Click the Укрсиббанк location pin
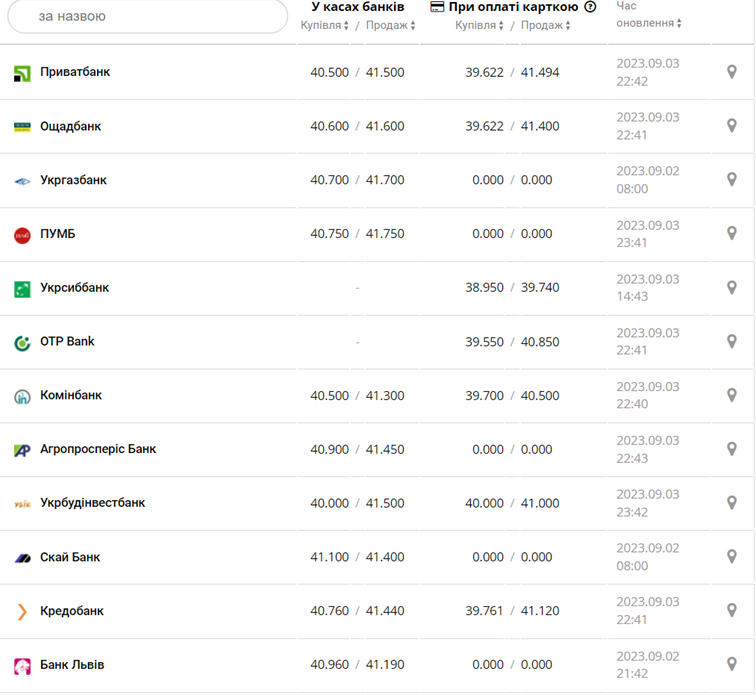The height and width of the screenshot is (695, 756). tap(732, 287)
